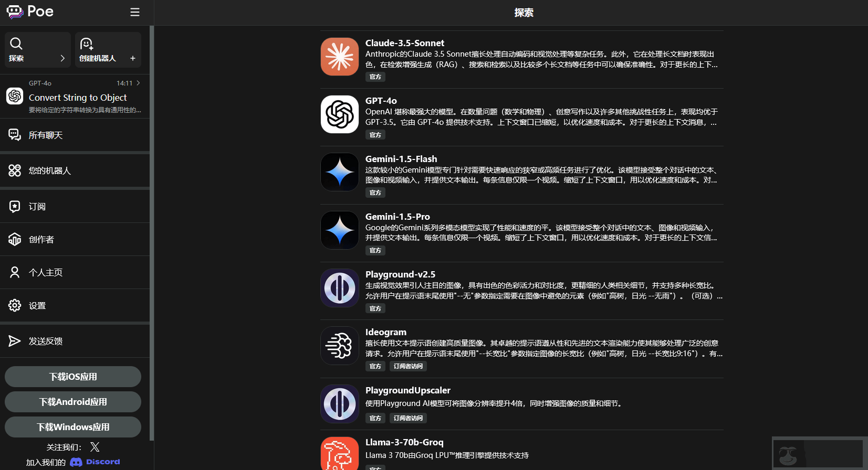
Task: Click the Poe logo in the header
Action: point(30,12)
